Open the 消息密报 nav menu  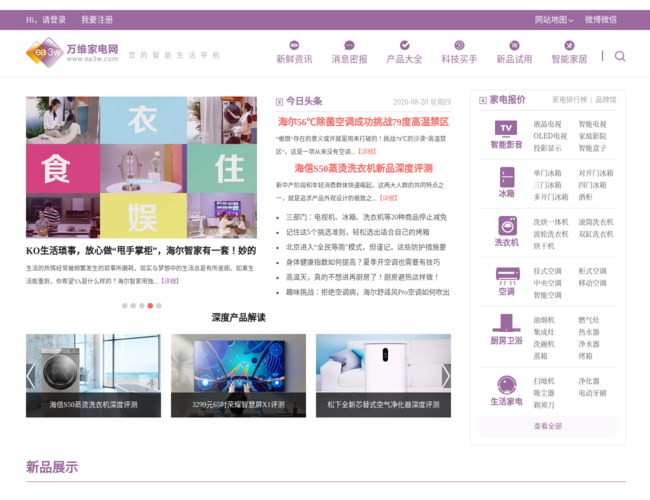click(349, 59)
